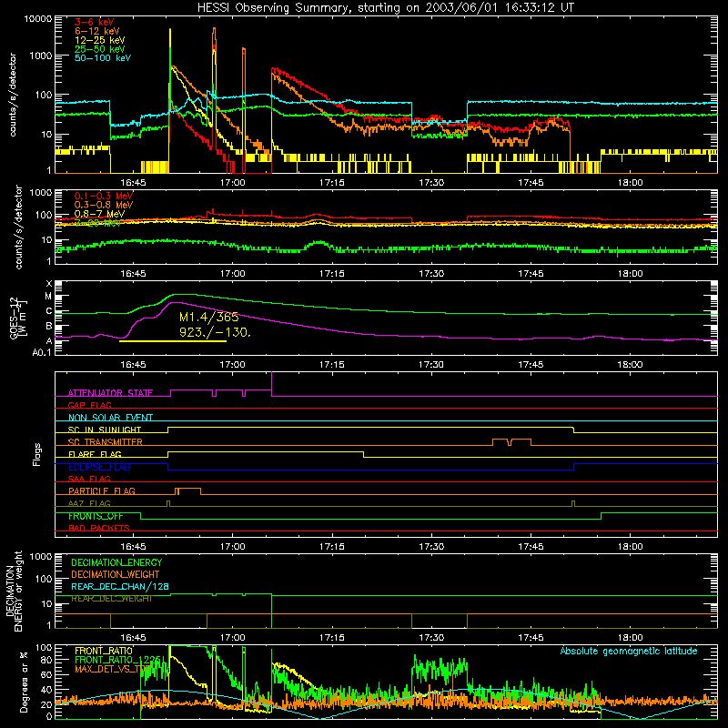Select the 'DECIMATION_WEIGHT' legend label
Viewport: 728px width, 728px height.
(116, 574)
